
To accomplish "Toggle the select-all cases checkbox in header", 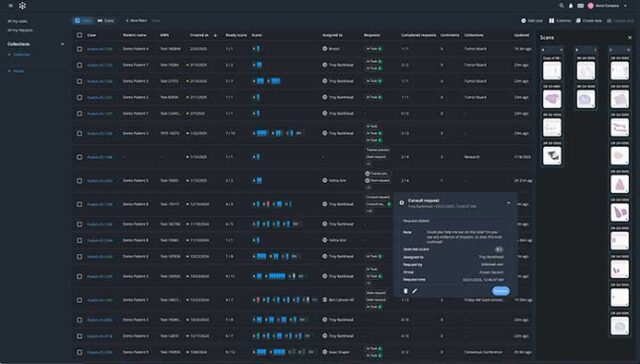I will pos(80,35).
